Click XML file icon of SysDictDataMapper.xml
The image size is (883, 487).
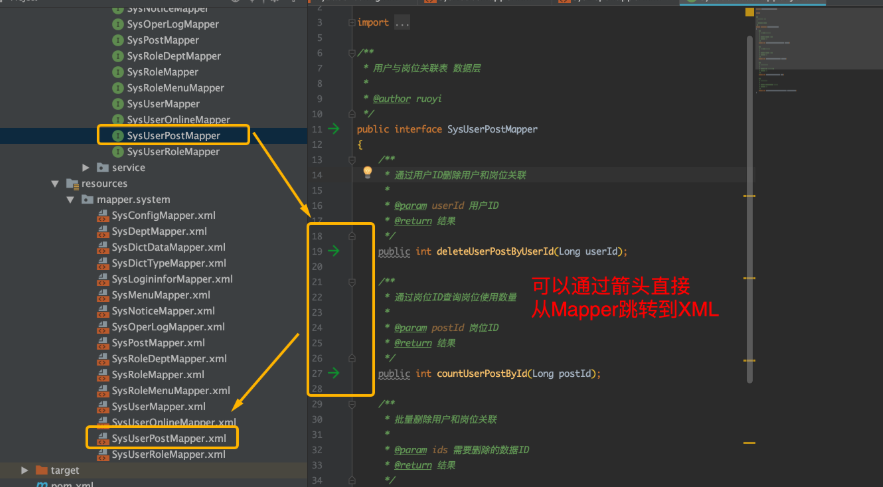[102, 247]
